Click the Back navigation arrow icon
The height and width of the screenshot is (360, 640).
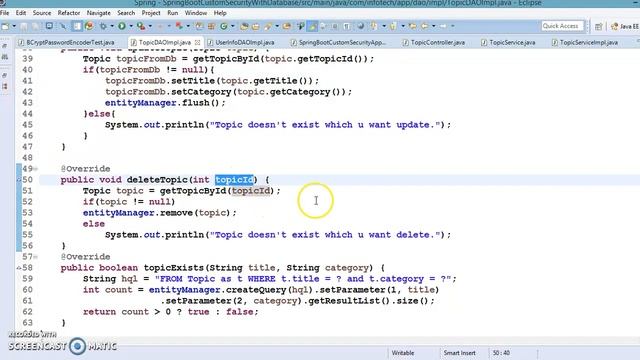click(x=424, y=26)
